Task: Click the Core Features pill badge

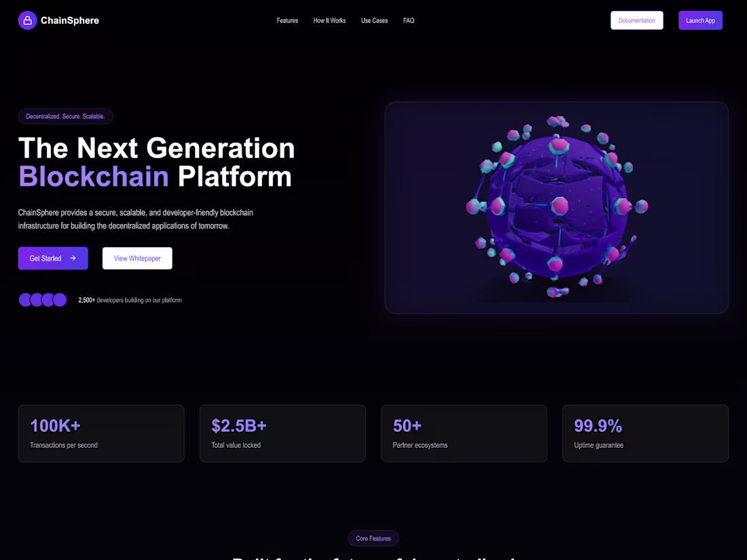Action: coord(373,538)
